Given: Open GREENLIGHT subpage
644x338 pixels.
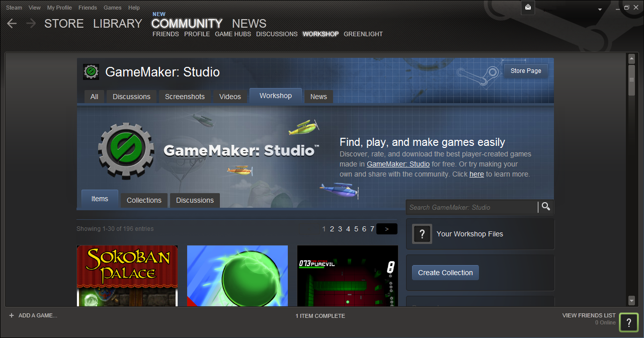Looking at the screenshot, I should tap(363, 34).
